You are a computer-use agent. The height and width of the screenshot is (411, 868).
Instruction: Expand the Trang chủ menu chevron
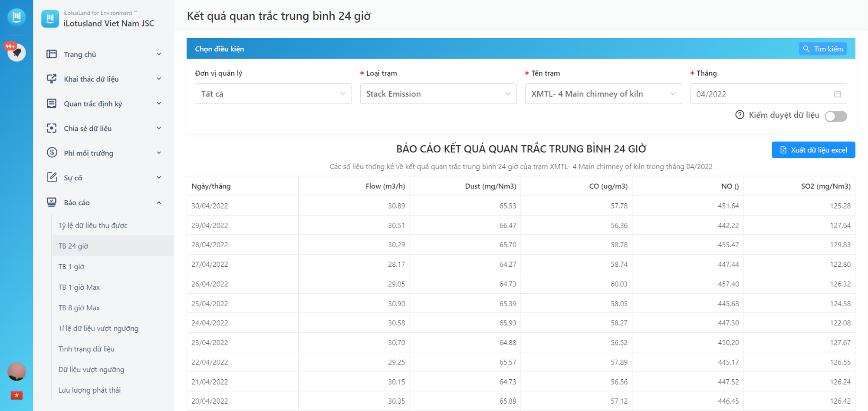(159, 54)
